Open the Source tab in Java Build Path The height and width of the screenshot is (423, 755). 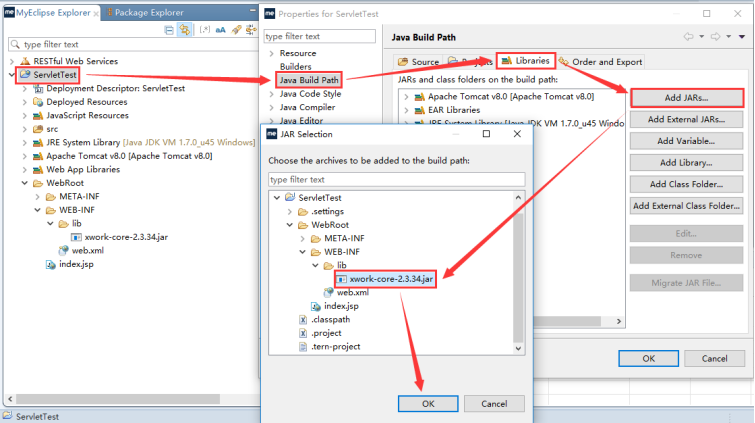pos(419,62)
